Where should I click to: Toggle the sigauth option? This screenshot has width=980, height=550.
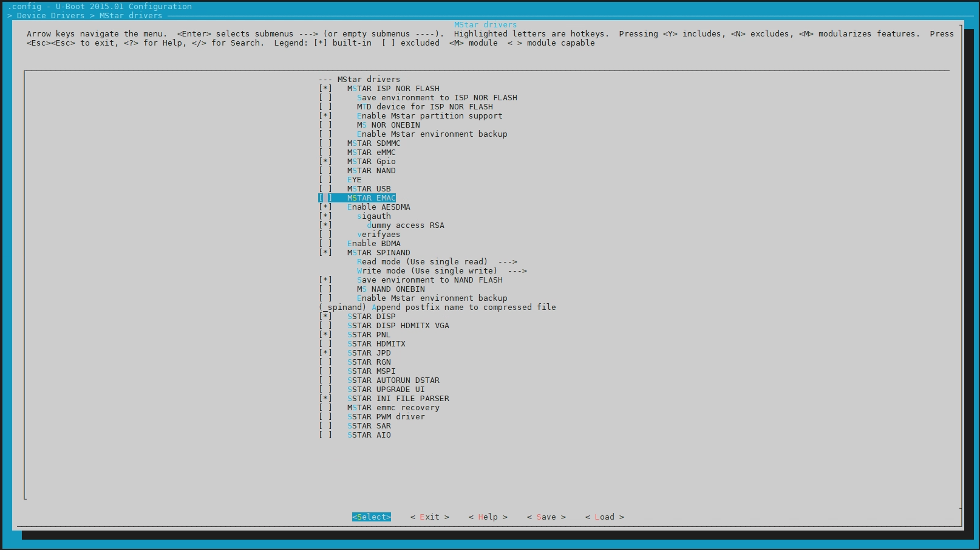tap(355, 216)
